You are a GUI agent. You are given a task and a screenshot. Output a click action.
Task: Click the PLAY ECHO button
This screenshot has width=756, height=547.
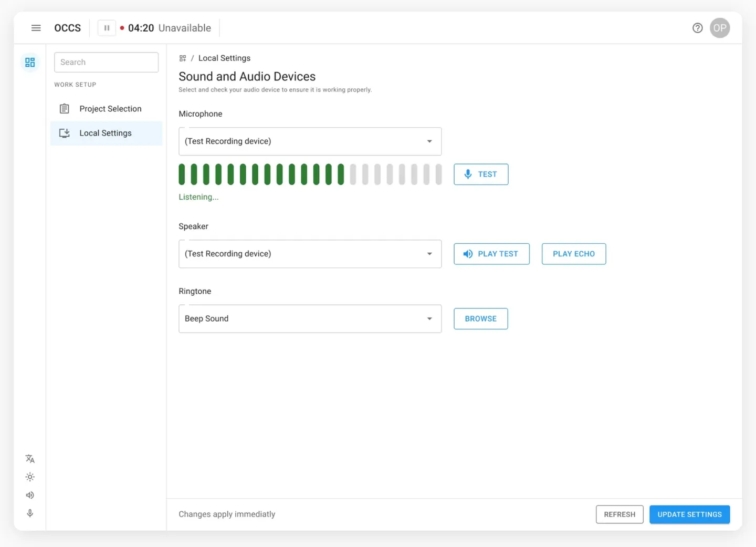point(574,254)
